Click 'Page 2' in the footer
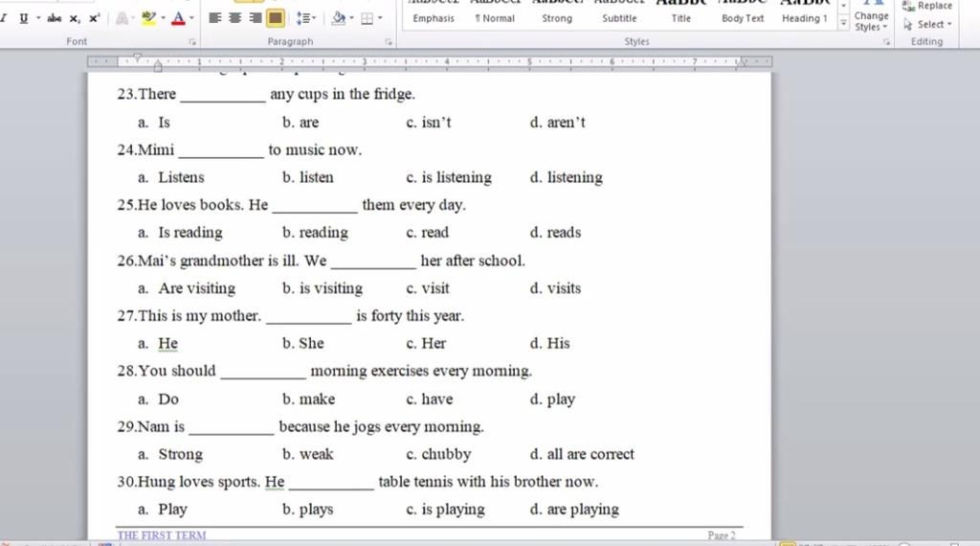The width and height of the screenshot is (980, 546). [x=722, y=535]
